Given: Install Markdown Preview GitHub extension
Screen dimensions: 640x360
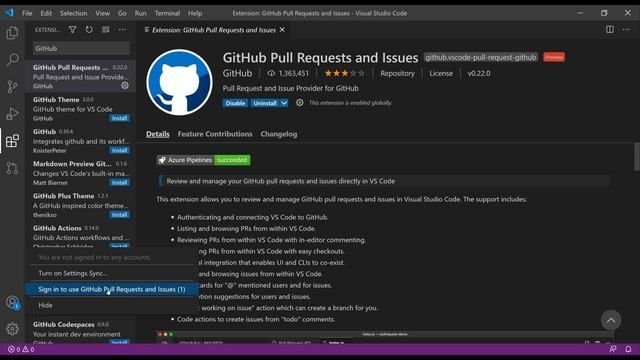Looking at the screenshot, I should pyautogui.click(x=119, y=182).
